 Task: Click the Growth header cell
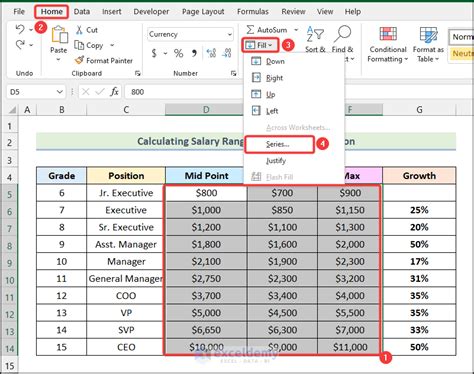(419, 176)
